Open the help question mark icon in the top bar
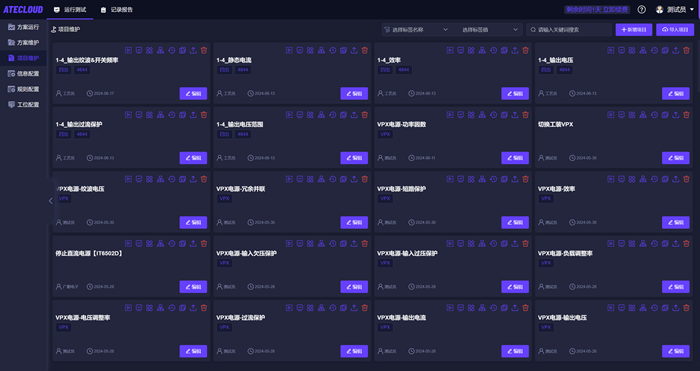Image resolution: width=700 pixels, height=371 pixels. pos(642,9)
